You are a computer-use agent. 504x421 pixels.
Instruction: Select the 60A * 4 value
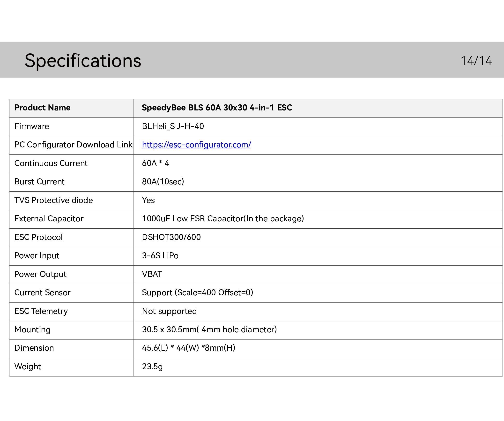click(x=156, y=163)
